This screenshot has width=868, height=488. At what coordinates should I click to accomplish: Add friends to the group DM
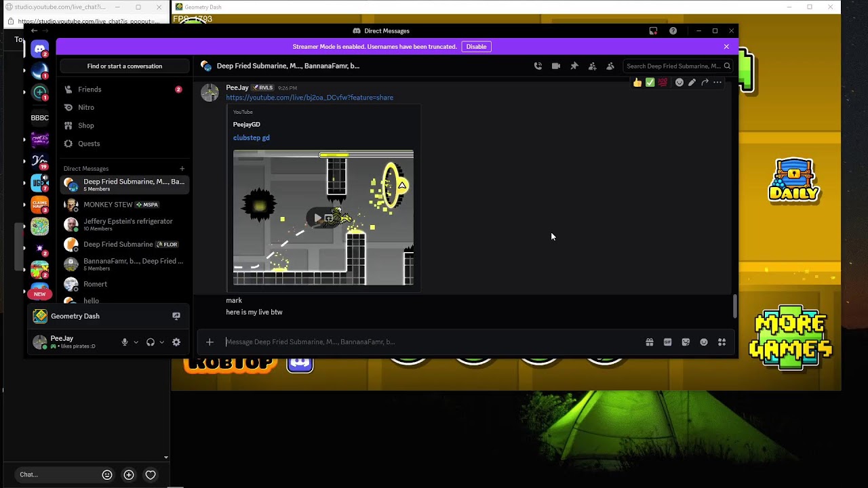pos(592,66)
